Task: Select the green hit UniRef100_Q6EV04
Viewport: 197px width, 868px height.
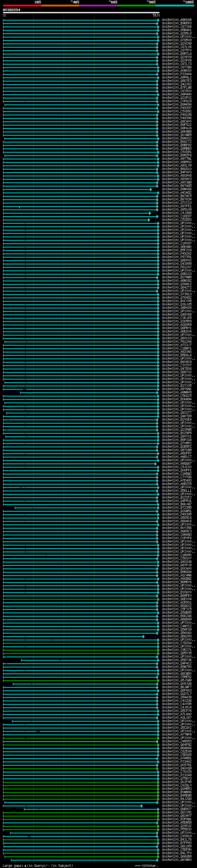Action: (177, 599)
